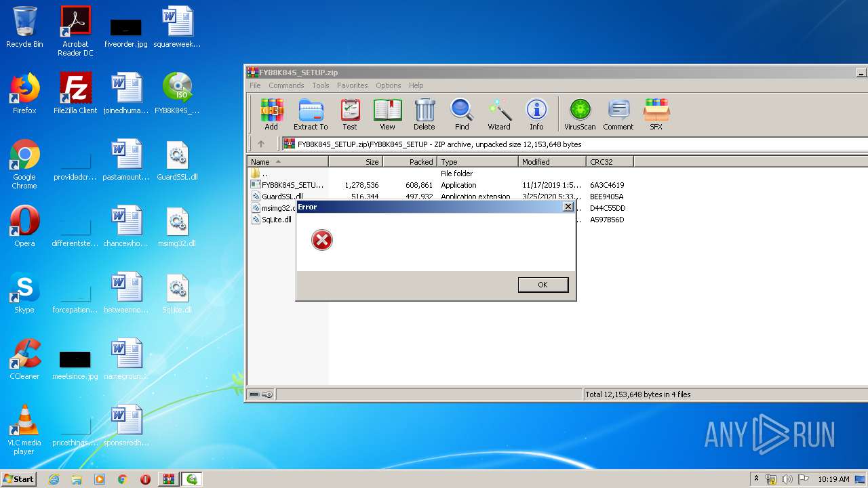Click the Find magnifier icon
Screen dimensions: 868x488
[462, 114]
